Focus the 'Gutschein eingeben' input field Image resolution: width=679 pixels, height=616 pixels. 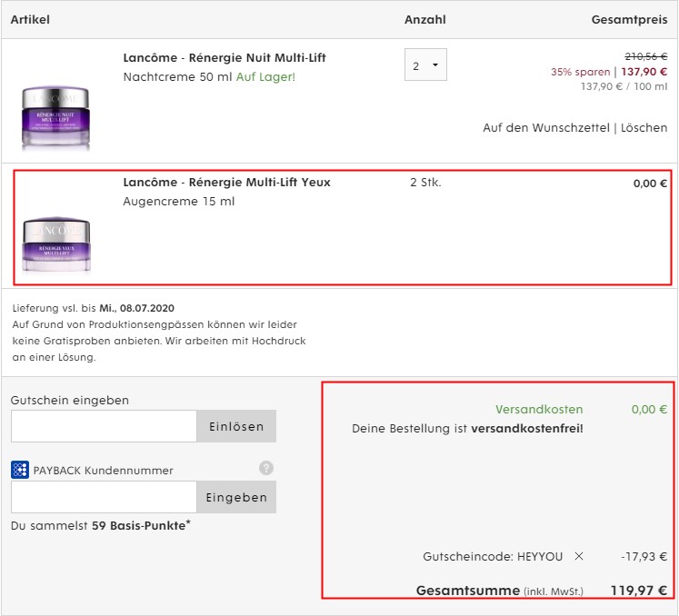pyautogui.click(x=104, y=426)
